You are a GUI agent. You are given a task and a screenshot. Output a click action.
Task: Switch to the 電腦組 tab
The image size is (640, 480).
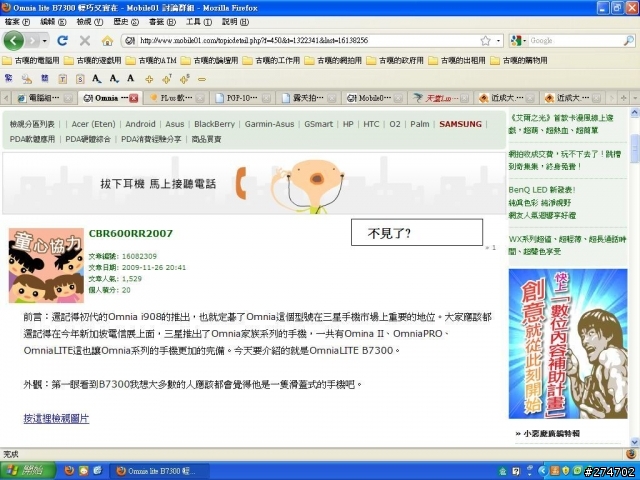44,98
